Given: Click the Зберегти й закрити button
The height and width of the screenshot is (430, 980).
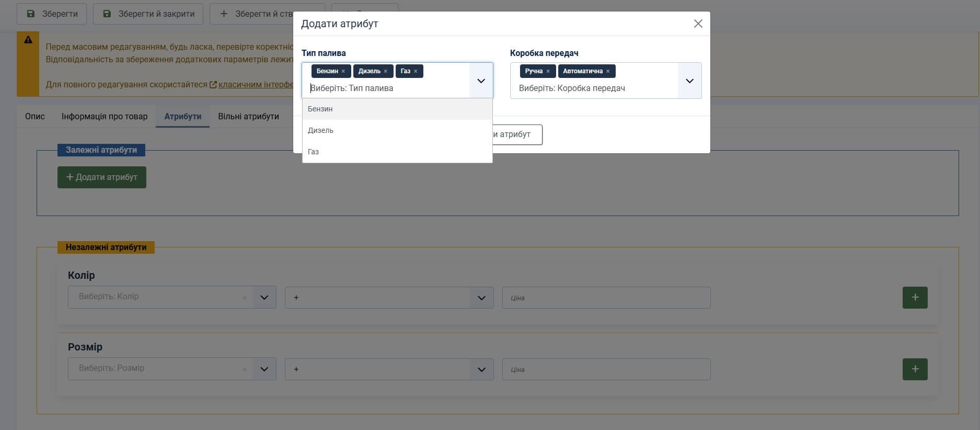Looking at the screenshot, I should click(149, 14).
